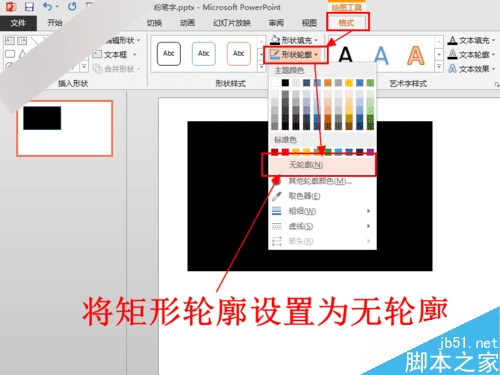
Task: Switch to the 审阅 review tab
Action: pyautogui.click(x=276, y=23)
